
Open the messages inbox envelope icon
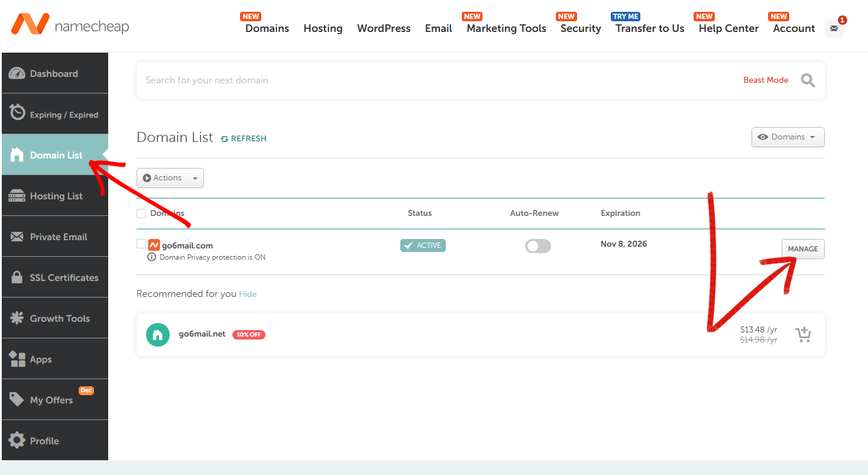click(x=834, y=28)
